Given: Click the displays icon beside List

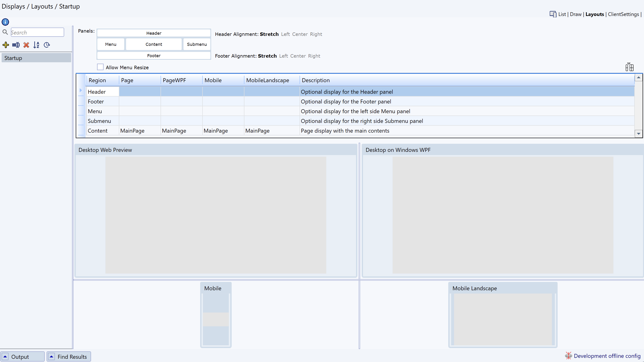Looking at the screenshot, I should tap(553, 14).
